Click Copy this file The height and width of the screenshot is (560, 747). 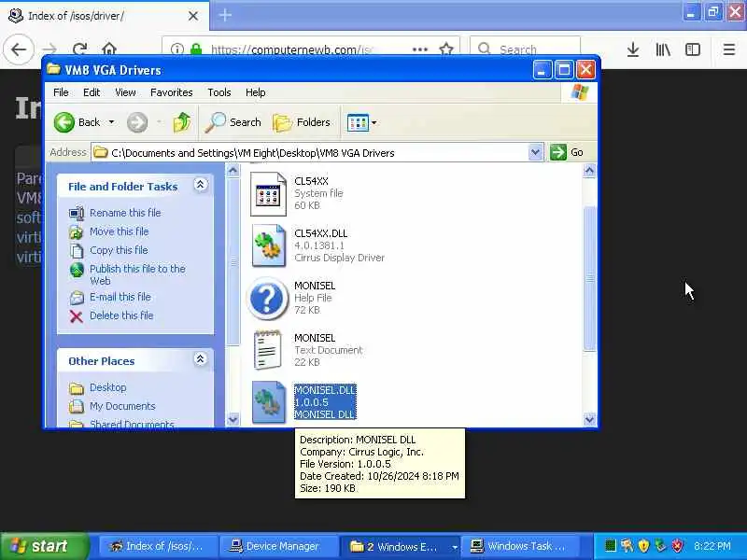(119, 250)
